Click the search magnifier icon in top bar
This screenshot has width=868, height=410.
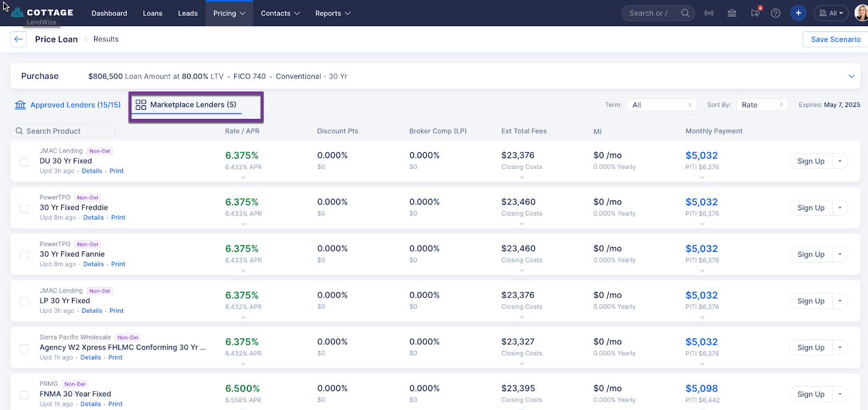click(685, 13)
